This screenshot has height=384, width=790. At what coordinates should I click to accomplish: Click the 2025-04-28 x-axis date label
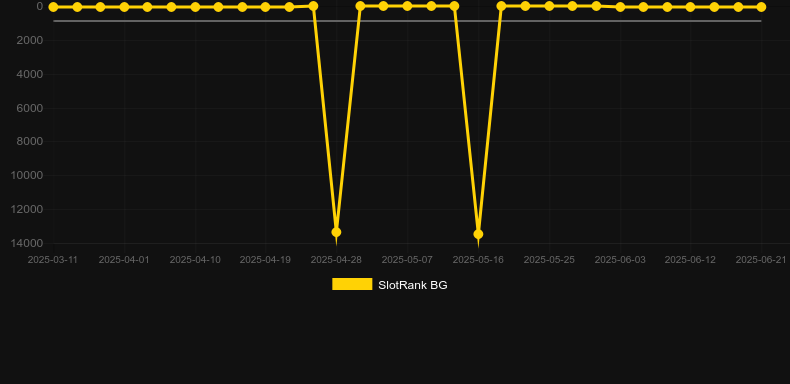click(336, 260)
